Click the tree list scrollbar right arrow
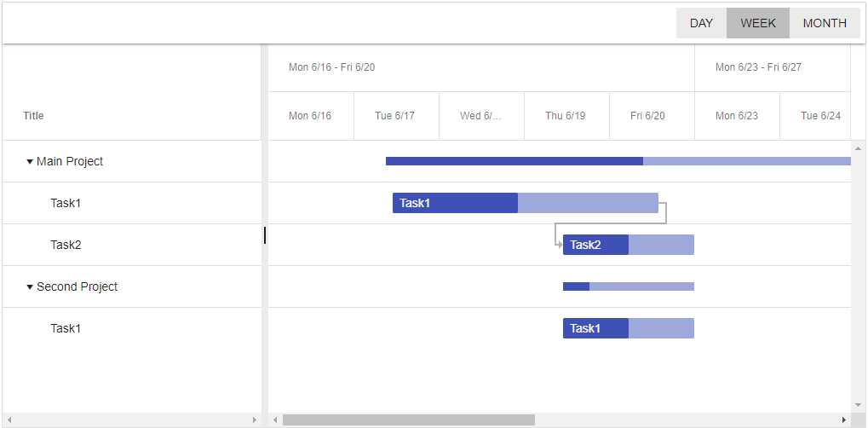Viewport: 868px width, 428px height. point(255,419)
